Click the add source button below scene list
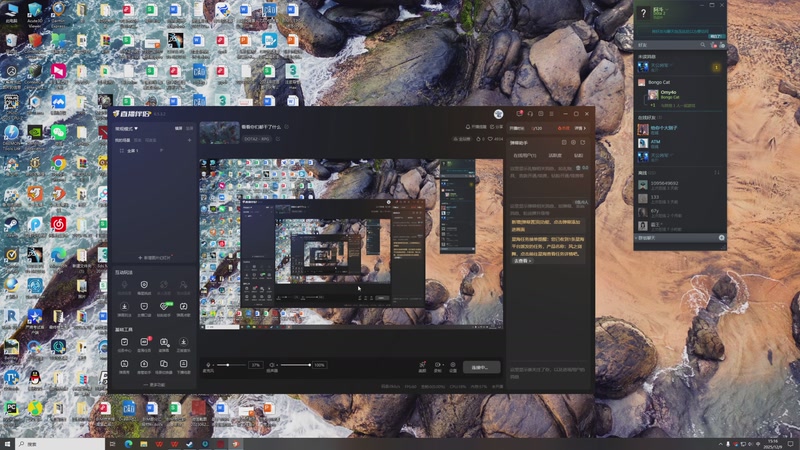 coord(154,258)
